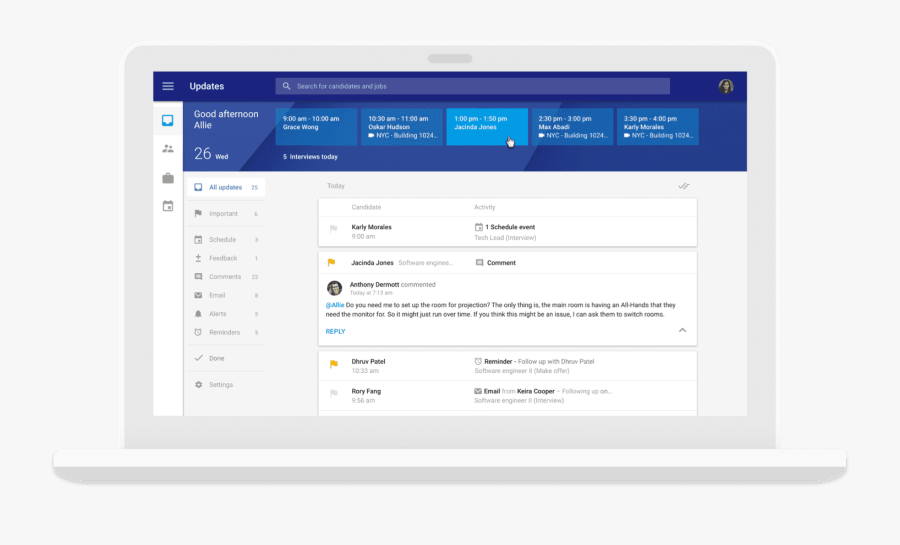Click 'Software engineer II (Make offer)' text

pos(522,371)
